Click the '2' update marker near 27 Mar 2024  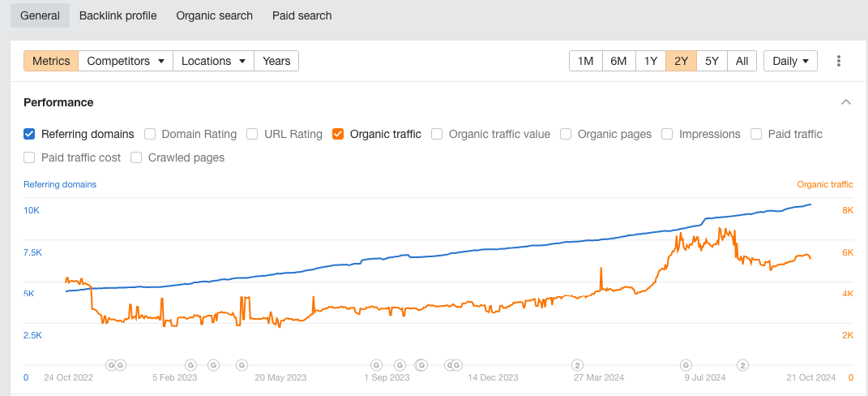pyautogui.click(x=578, y=365)
